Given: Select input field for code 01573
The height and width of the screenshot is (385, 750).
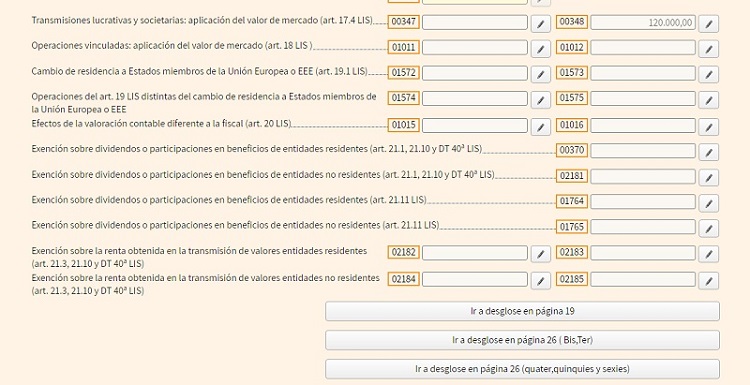Looking at the screenshot, I should 643,73.
